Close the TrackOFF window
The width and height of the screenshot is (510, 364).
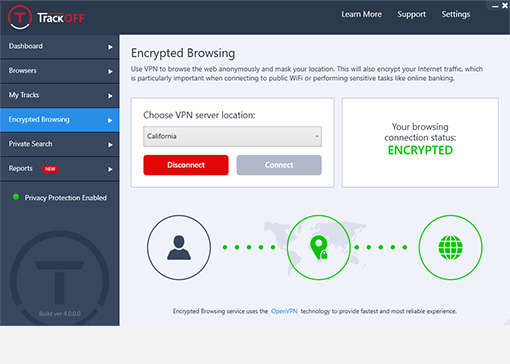pyautogui.click(x=505, y=5)
